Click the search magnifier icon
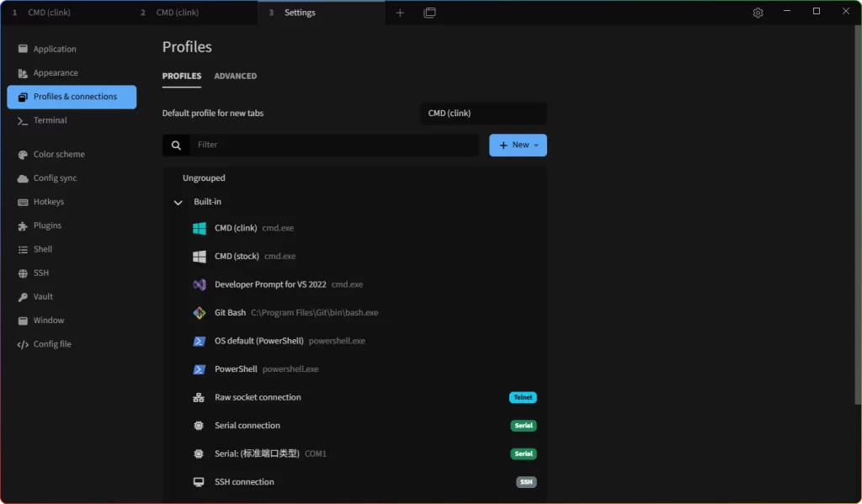This screenshot has width=862, height=504. click(176, 145)
